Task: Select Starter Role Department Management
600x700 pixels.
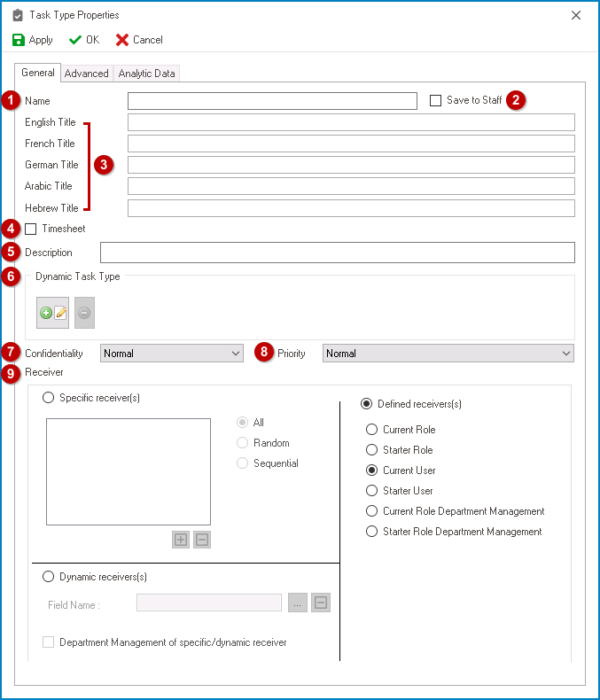Action: [371, 532]
